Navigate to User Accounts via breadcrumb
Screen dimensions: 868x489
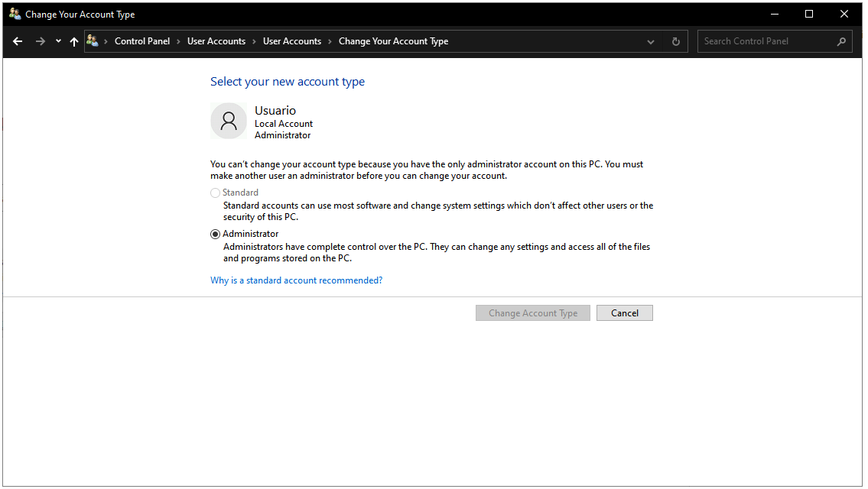click(216, 41)
